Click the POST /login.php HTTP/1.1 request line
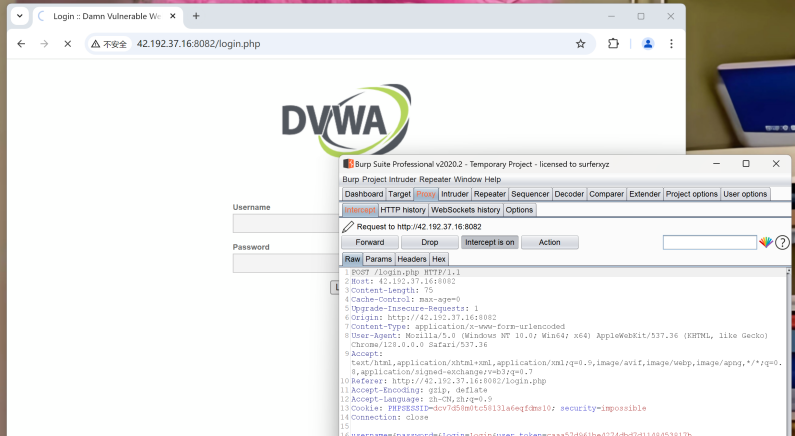This screenshot has height=436, width=795. point(406,272)
